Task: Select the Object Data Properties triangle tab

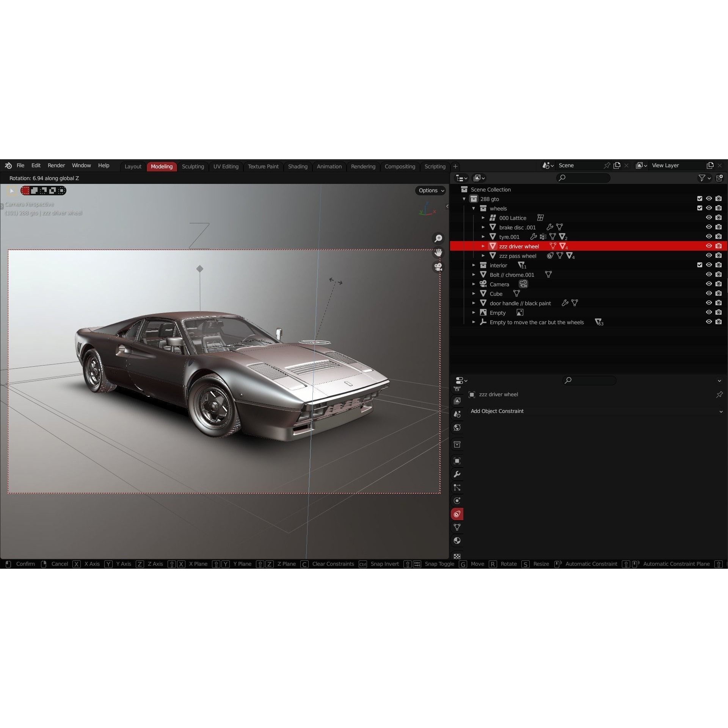Action: click(x=457, y=527)
